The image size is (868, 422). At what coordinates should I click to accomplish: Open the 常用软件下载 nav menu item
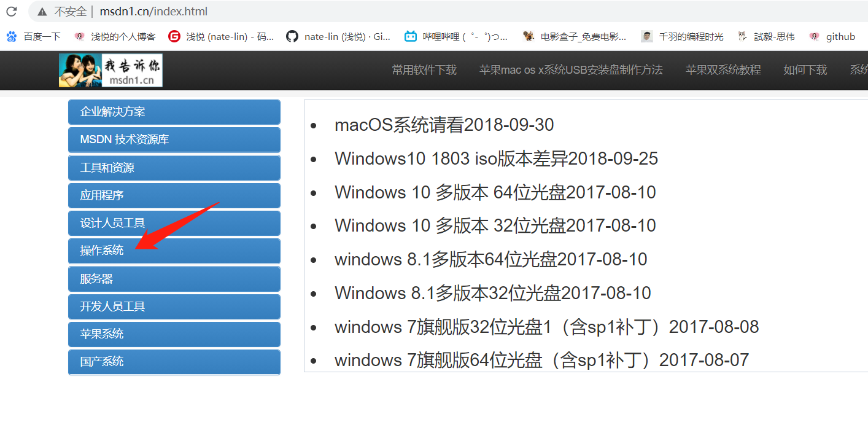pos(424,70)
